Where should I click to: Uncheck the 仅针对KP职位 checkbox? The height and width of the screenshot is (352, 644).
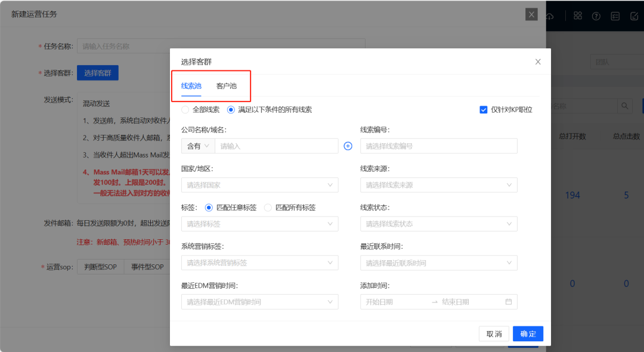484,109
